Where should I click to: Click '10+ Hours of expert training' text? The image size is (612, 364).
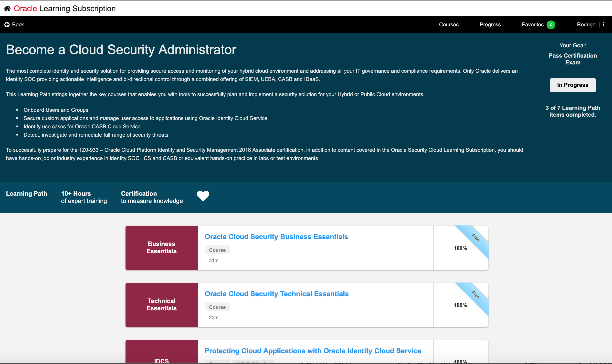pyautogui.click(x=84, y=197)
